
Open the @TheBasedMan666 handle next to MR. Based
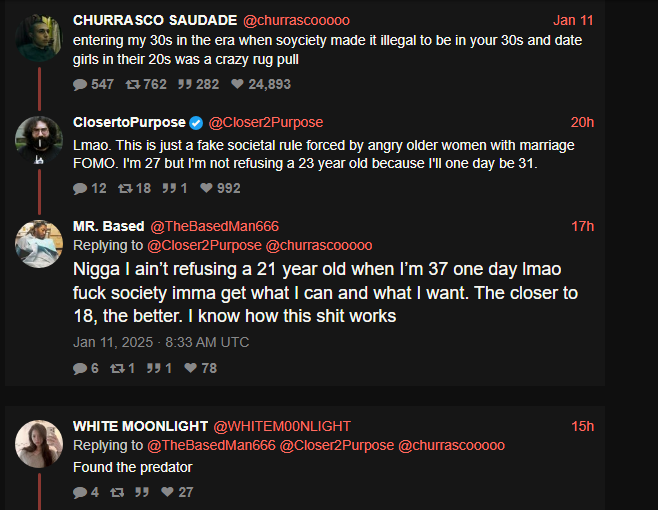(x=214, y=226)
